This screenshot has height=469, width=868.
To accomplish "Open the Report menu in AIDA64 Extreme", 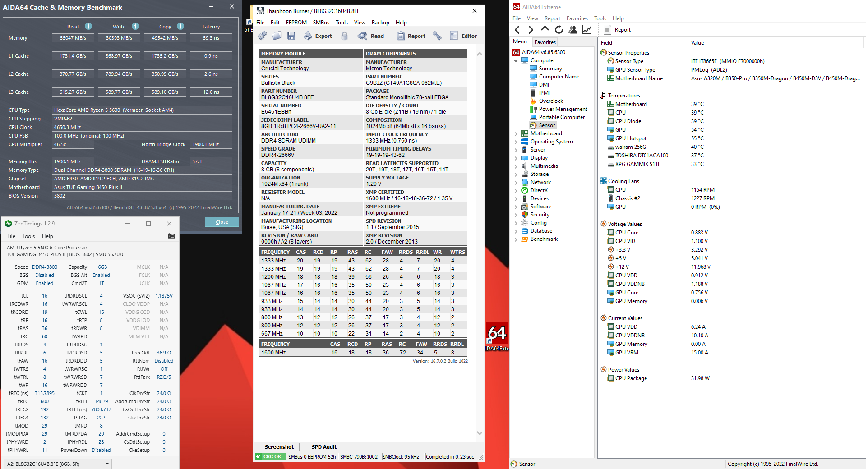I will [x=552, y=18].
